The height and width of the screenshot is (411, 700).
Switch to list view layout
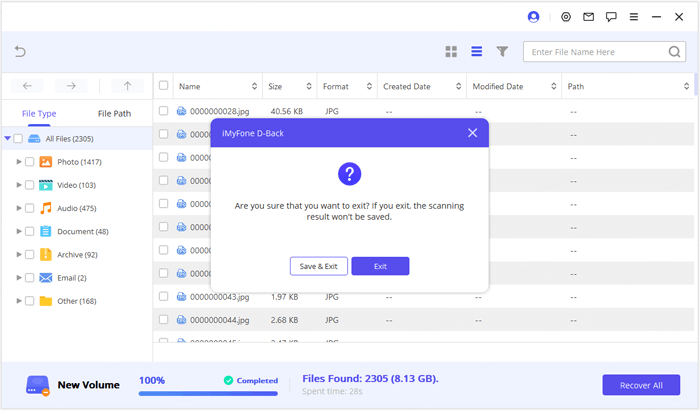pos(477,52)
